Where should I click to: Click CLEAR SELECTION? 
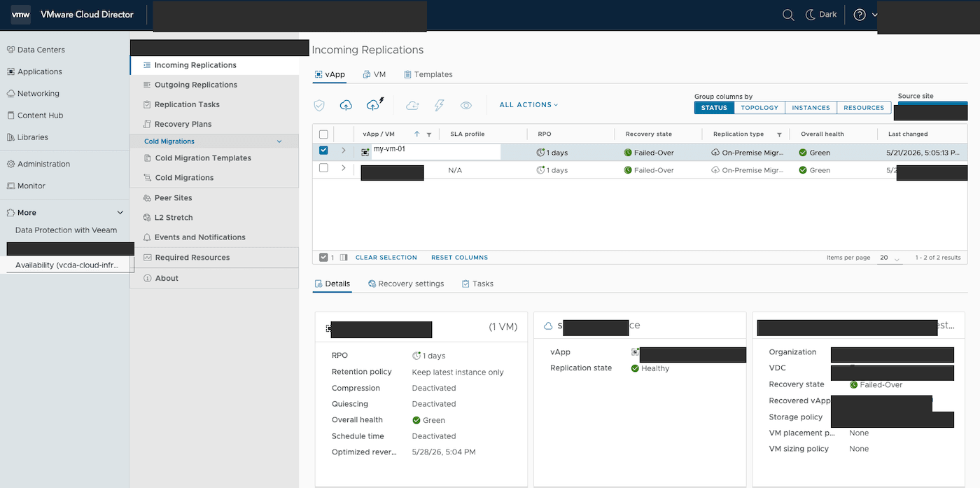386,258
